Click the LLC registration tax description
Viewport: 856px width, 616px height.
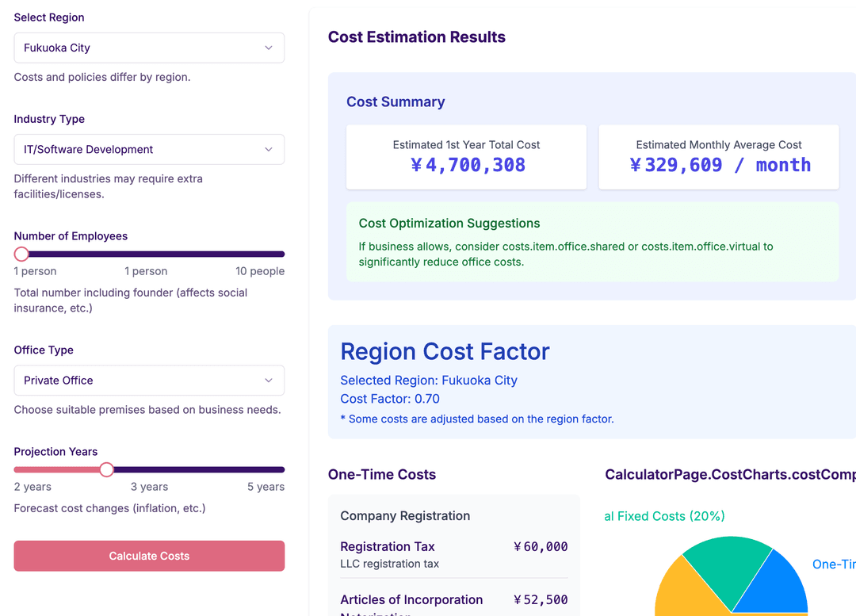[x=390, y=564]
